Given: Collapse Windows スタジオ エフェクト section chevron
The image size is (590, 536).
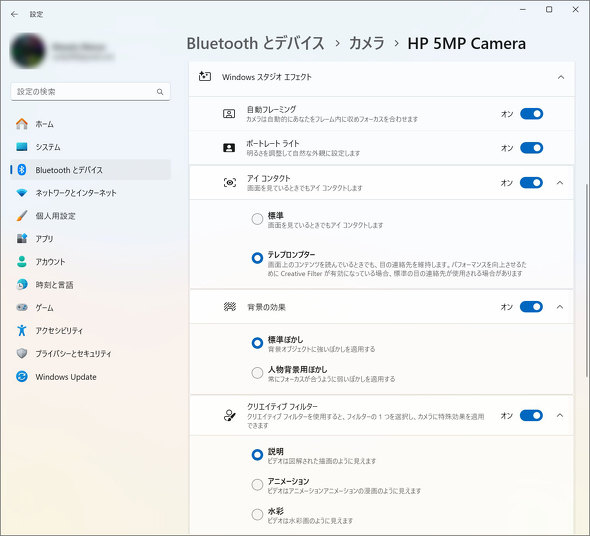Looking at the screenshot, I should [x=561, y=77].
